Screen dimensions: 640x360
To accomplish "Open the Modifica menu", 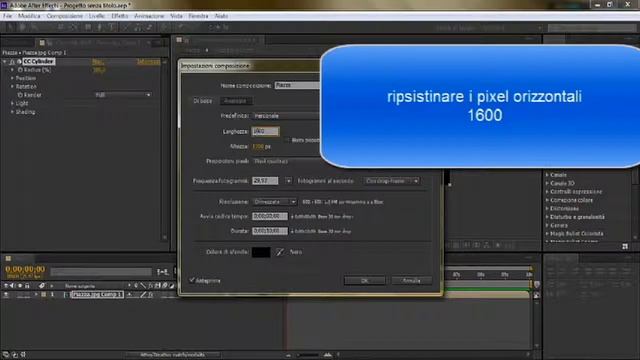I will (x=29, y=16).
